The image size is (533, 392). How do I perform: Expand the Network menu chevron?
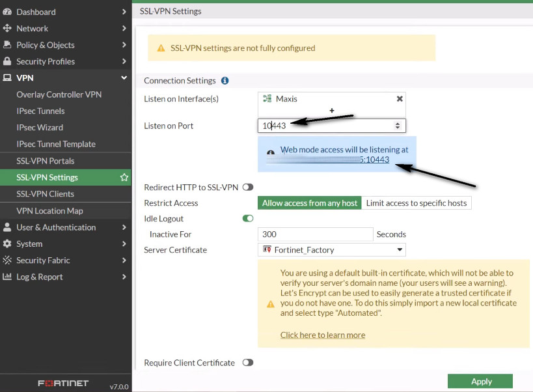click(124, 28)
